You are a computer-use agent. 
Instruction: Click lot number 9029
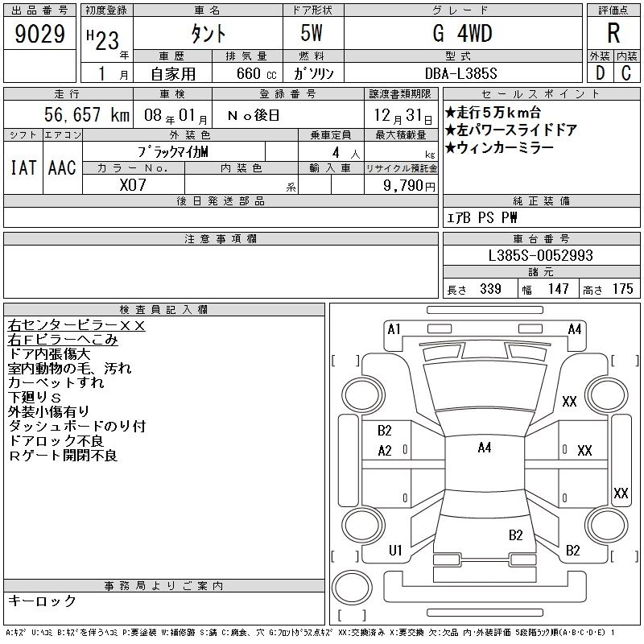[x=39, y=33]
